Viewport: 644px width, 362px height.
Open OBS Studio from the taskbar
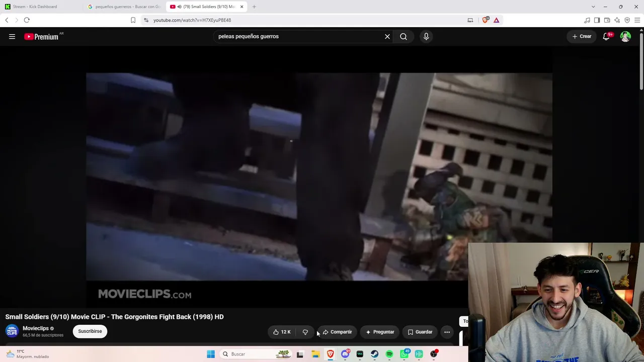(434, 354)
